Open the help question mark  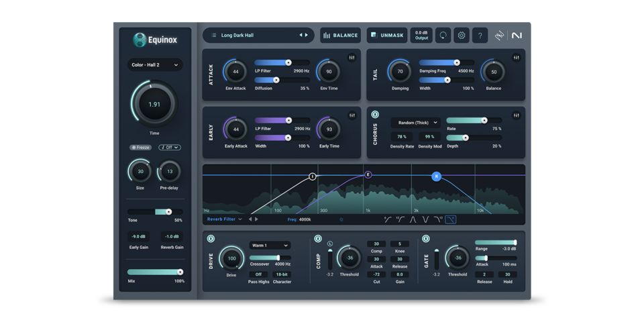(480, 36)
